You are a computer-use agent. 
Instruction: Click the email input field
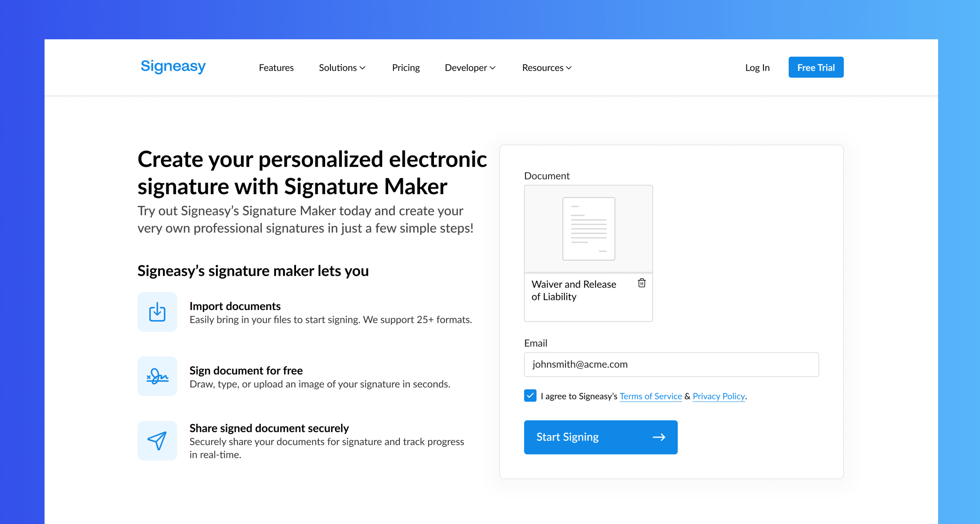[671, 364]
